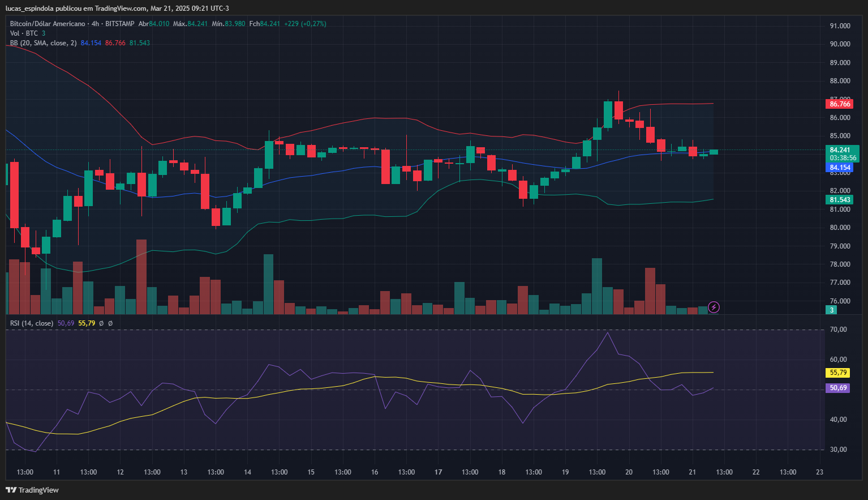868x500 pixels.
Task: Click the yellow 55,79 RSI average tag
Action: click(x=838, y=373)
